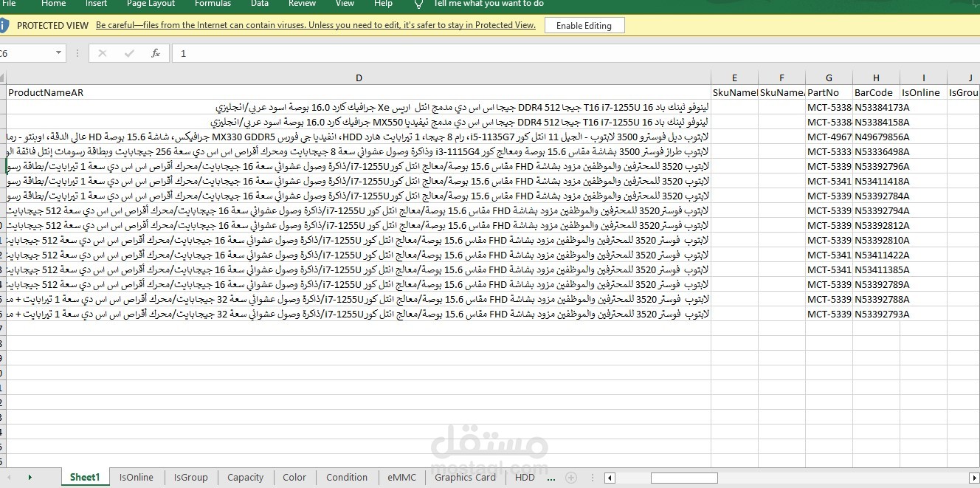Click the BarCode header cell
Screen dimensions: 980x488
[877, 92]
